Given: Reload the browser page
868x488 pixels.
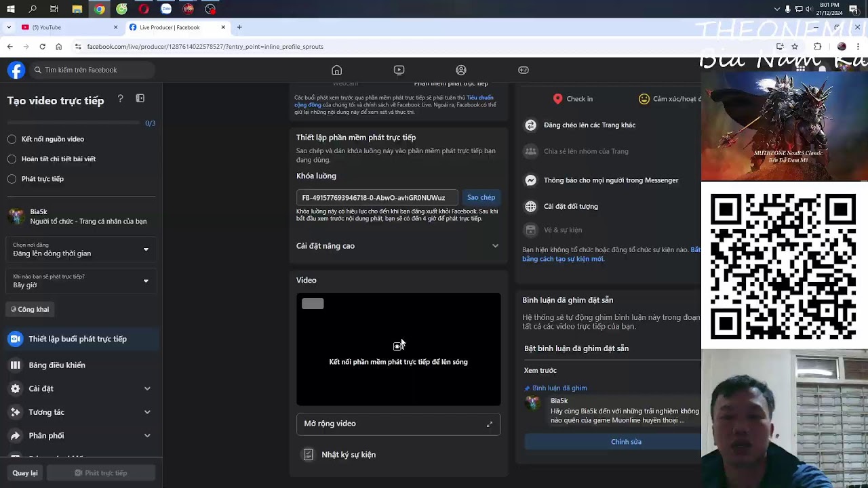Looking at the screenshot, I should tap(42, 47).
